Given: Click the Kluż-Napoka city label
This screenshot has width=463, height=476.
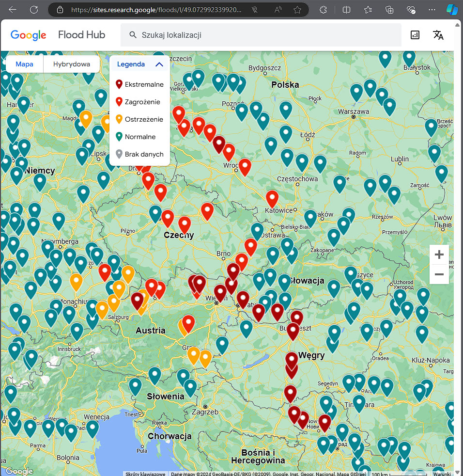Looking at the screenshot, I should tap(431, 360).
